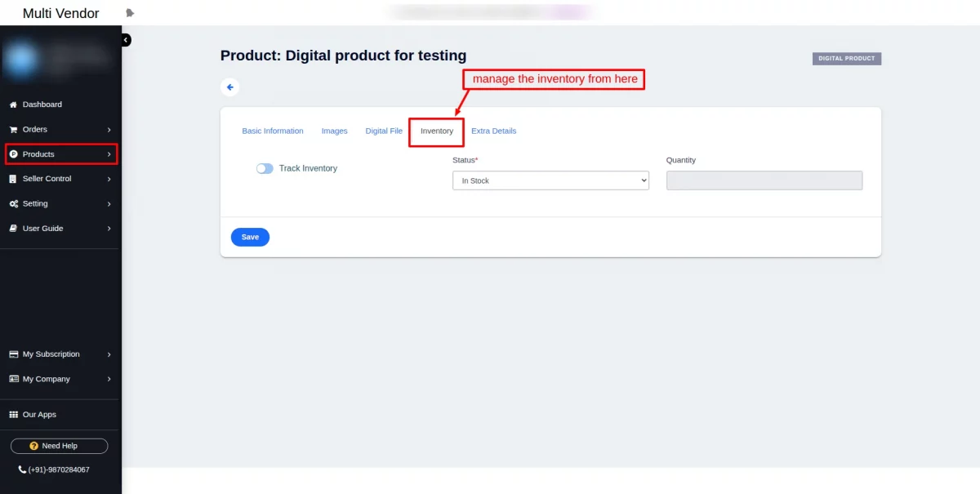Click the Orders cart icon
The width and height of the screenshot is (980, 494).
coord(13,129)
